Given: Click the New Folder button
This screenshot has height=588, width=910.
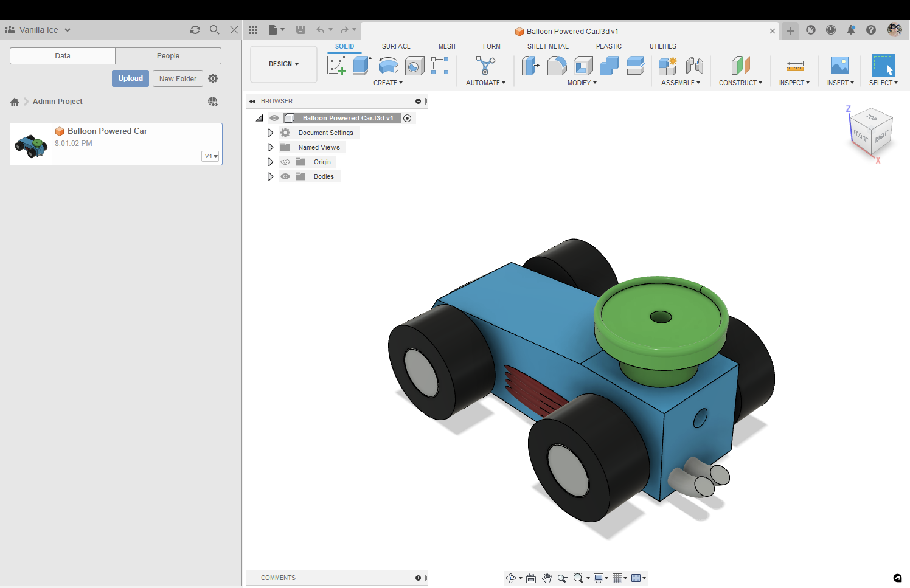Looking at the screenshot, I should pos(176,78).
